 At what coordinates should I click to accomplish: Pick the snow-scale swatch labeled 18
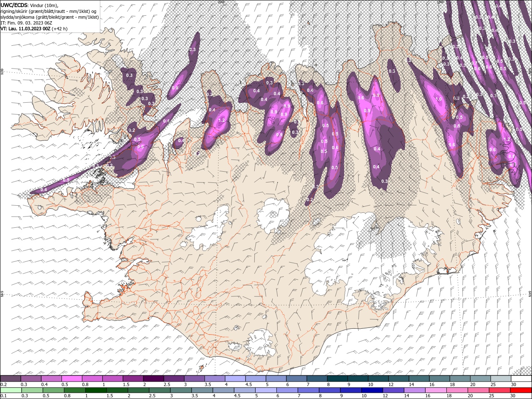(460, 379)
